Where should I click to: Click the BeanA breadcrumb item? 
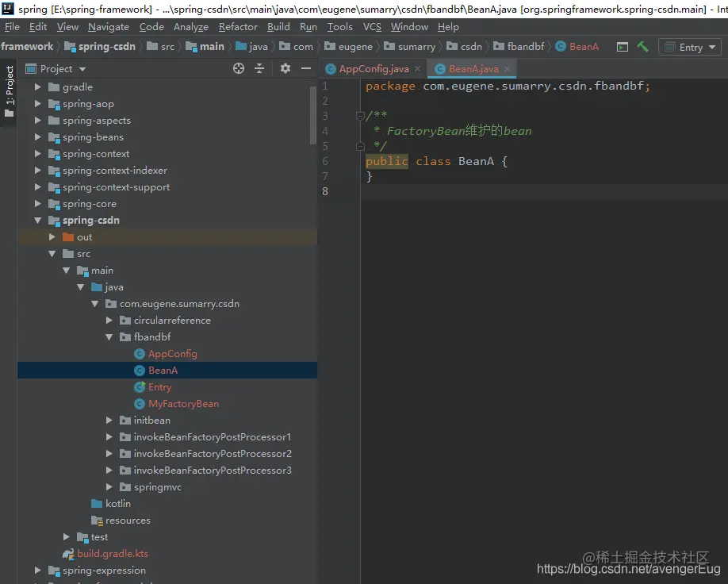point(577,47)
